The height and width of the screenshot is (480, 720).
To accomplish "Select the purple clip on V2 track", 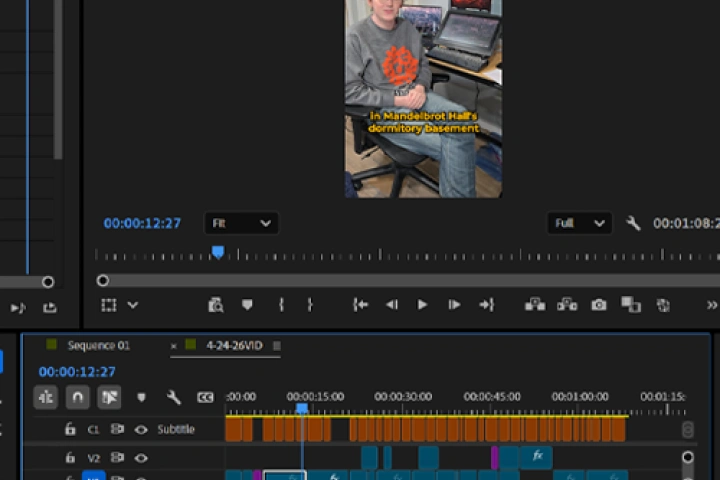I will 495,457.
